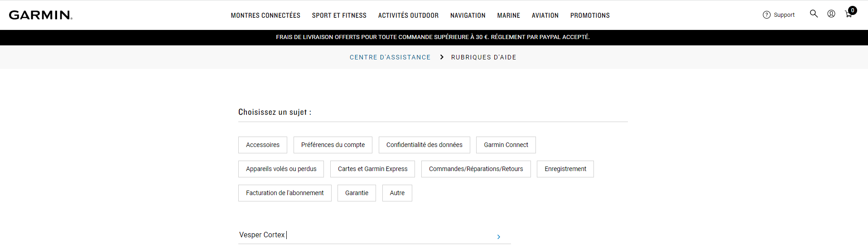Open Aviation menu
The height and width of the screenshot is (250, 868).
(545, 15)
